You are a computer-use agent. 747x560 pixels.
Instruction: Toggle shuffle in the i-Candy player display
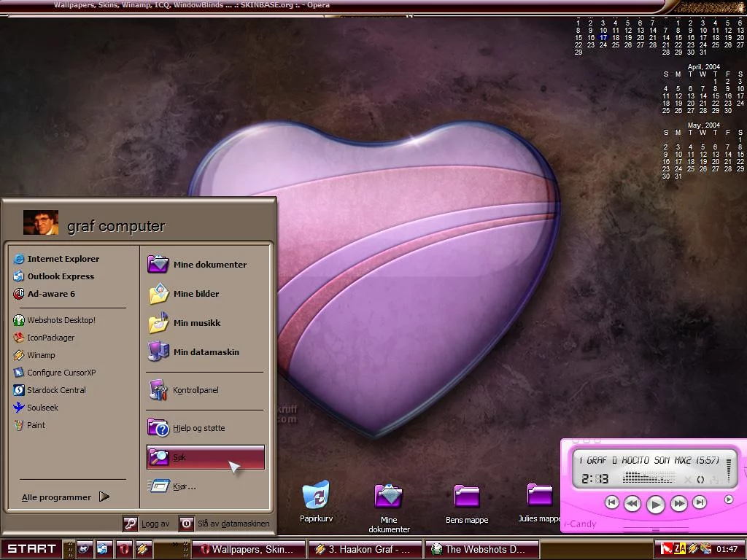(686, 479)
